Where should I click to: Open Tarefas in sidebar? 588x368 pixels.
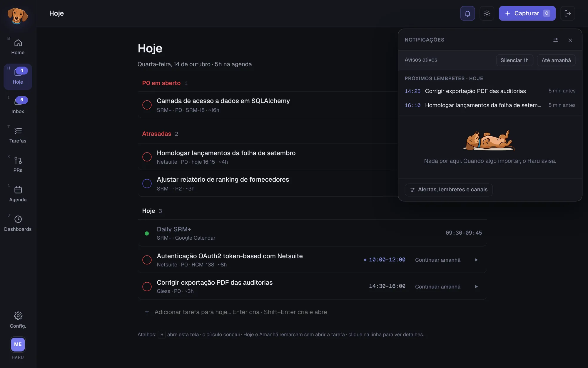[18, 135]
